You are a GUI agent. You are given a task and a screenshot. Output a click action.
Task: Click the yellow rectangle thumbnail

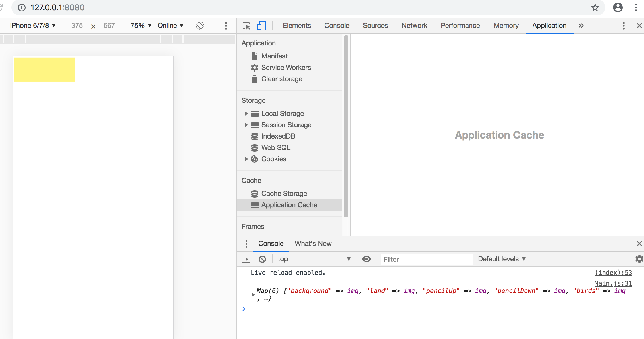45,70
